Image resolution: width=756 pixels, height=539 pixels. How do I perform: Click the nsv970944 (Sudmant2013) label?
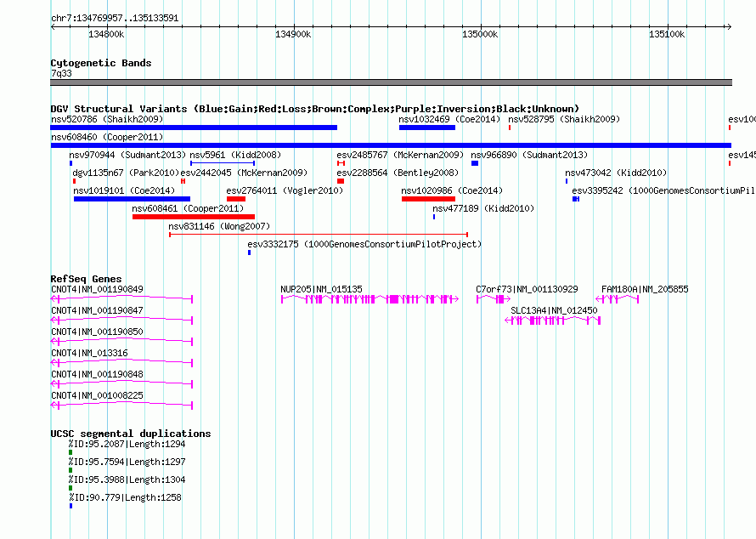127,155
